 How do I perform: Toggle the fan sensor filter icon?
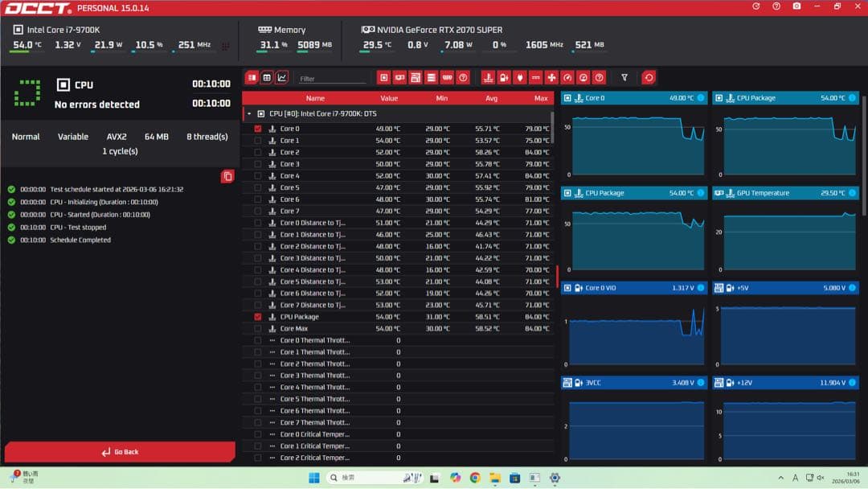(551, 77)
